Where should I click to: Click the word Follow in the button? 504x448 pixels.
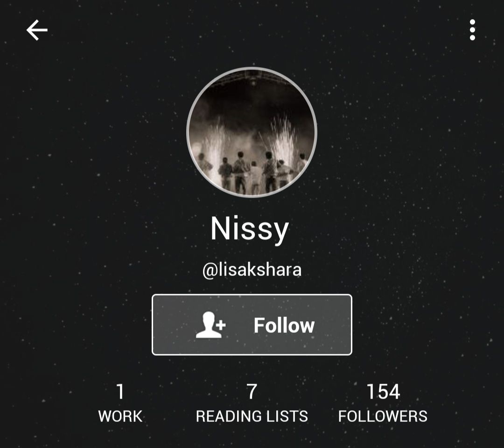(x=284, y=325)
